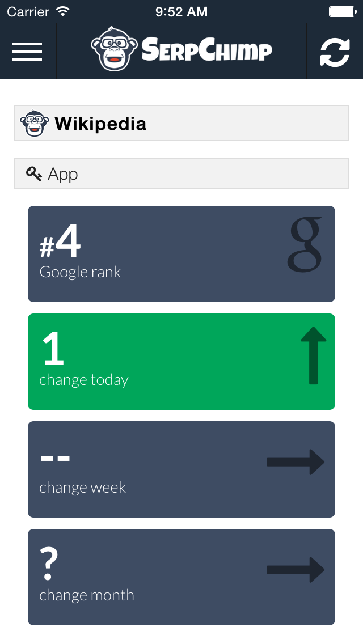Click the right arrow in change month card
Viewport: 363px width, 644px height.
[x=295, y=570]
